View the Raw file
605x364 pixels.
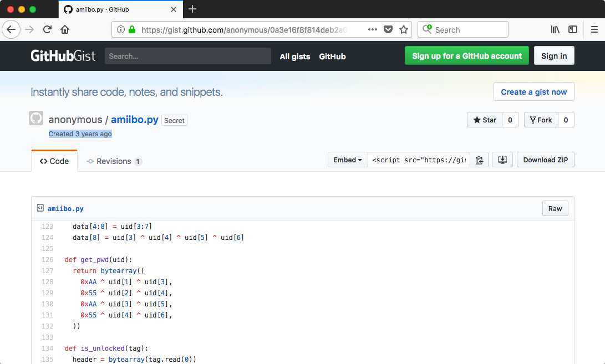pos(555,209)
